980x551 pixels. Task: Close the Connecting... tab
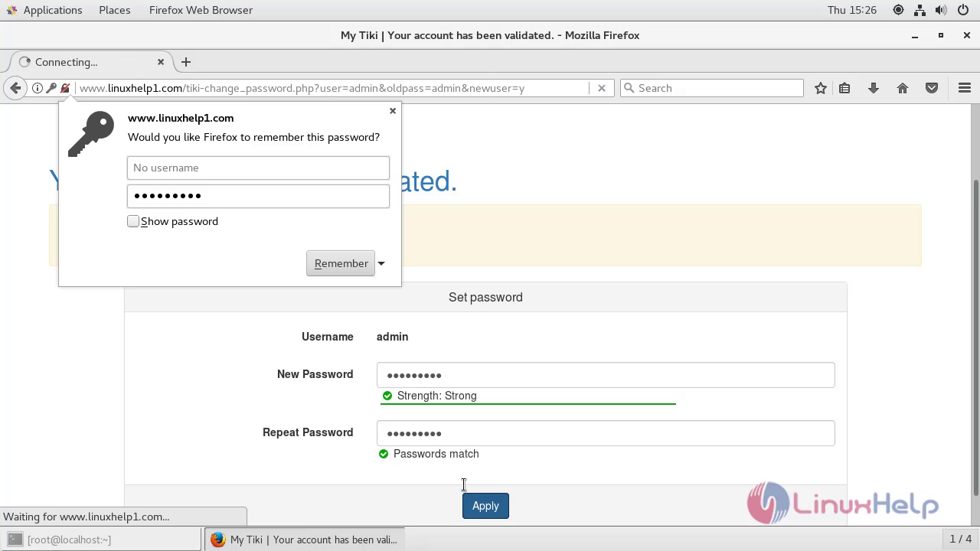(161, 62)
